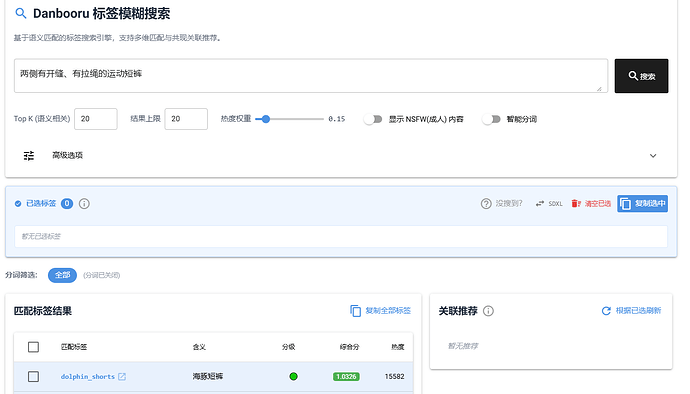Click the empty selected tags box

point(341,236)
